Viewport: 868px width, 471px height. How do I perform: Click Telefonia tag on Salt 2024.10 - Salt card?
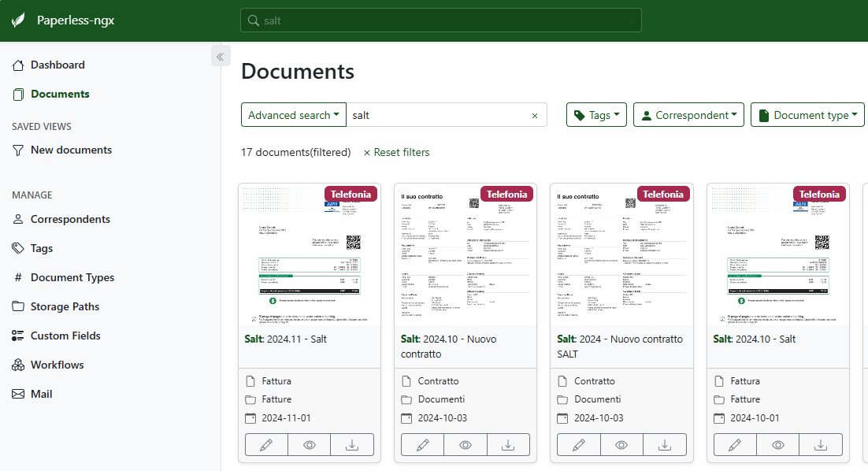pyautogui.click(x=819, y=195)
